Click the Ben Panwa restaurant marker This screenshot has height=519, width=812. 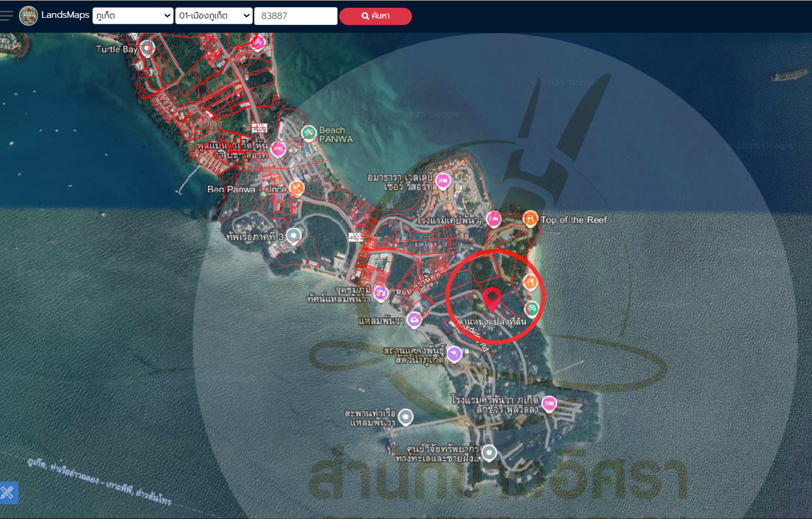296,189
